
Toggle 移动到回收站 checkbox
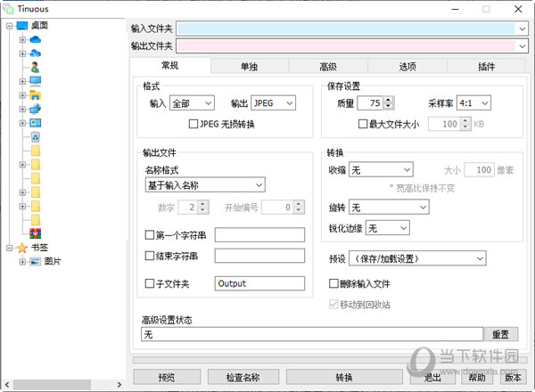[333, 304]
